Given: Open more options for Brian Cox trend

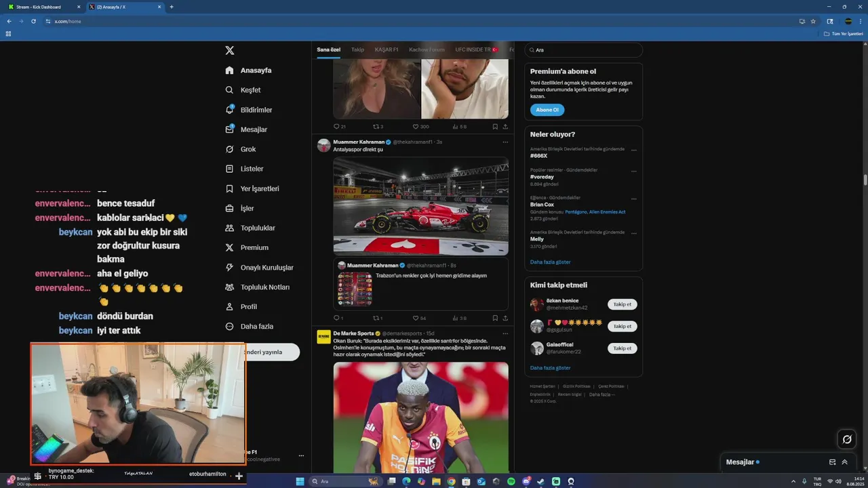Looking at the screenshot, I should (x=634, y=199).
